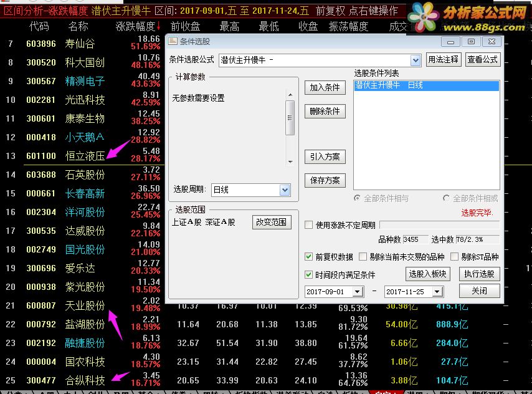The width and height of the screenshot is (532, 394).
Task: Click the 条件选股 dialog title icon
Action: 173,41
